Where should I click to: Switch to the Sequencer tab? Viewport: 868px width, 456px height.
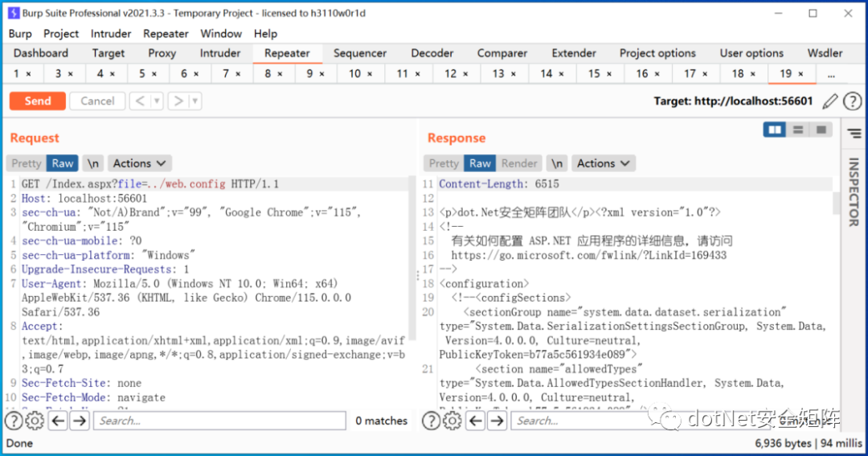coord(360,53)
